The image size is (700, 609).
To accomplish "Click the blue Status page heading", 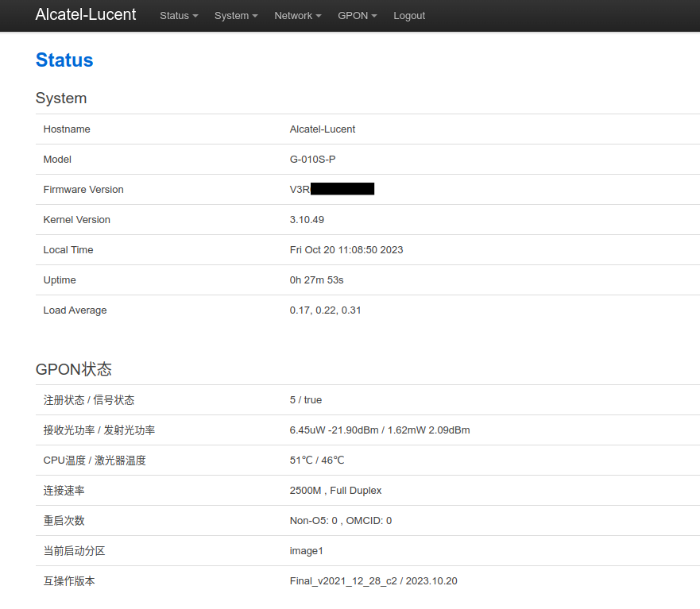I will 64,60.
